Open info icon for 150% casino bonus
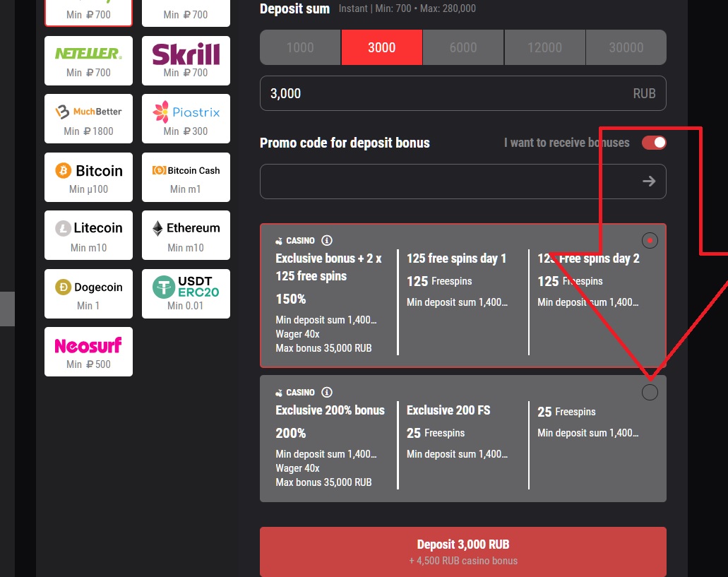This screenshot has height=577, width=728. (x=326, y=241)
